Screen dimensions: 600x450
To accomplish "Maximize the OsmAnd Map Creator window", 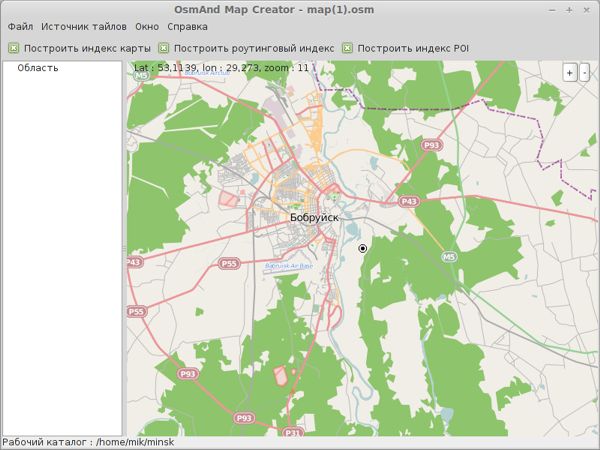I will click(569, 10).
